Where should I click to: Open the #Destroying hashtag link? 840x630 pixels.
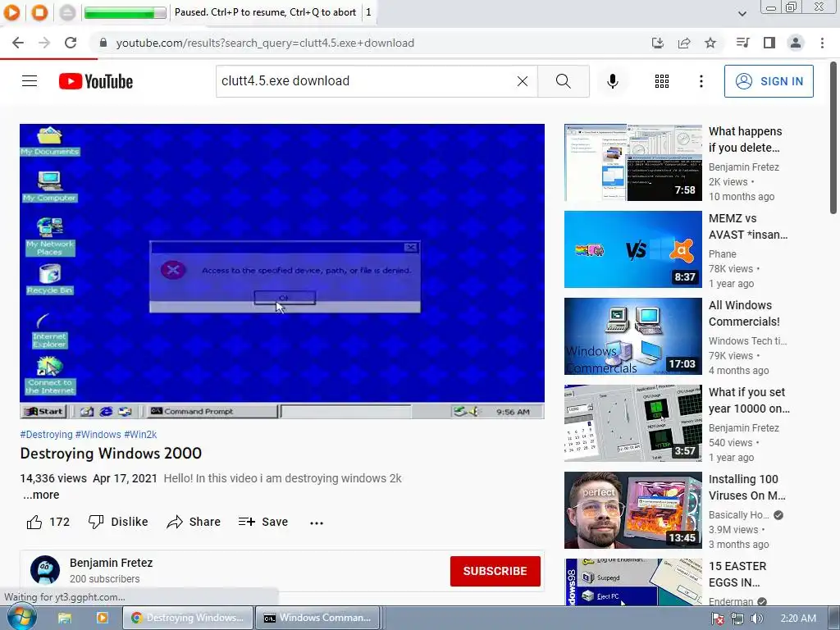pyautogui.click(x=46, y=435)
